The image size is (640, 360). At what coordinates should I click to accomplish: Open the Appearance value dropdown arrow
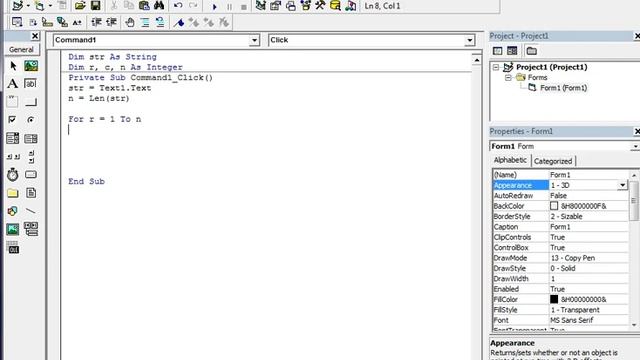622,185
